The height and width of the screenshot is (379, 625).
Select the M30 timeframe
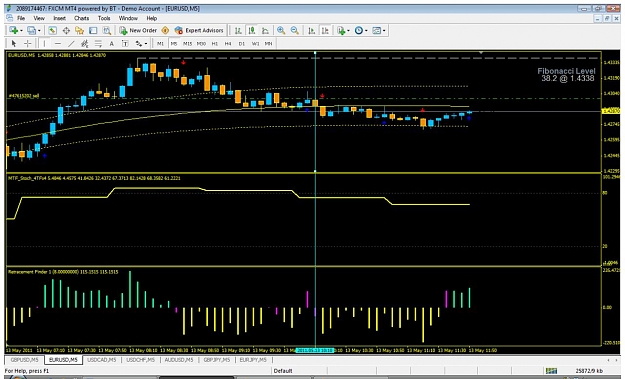pos(201,43)
